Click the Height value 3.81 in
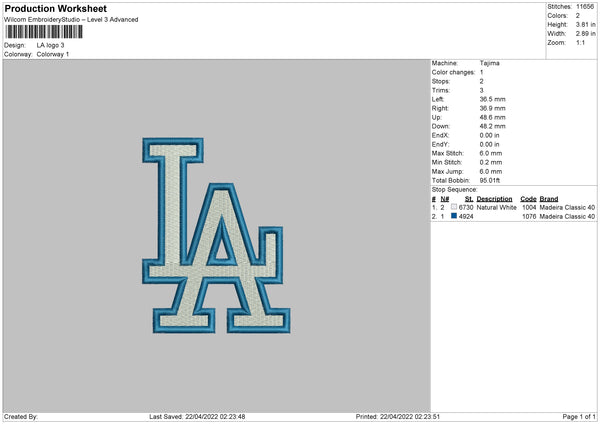 (585, 24)
